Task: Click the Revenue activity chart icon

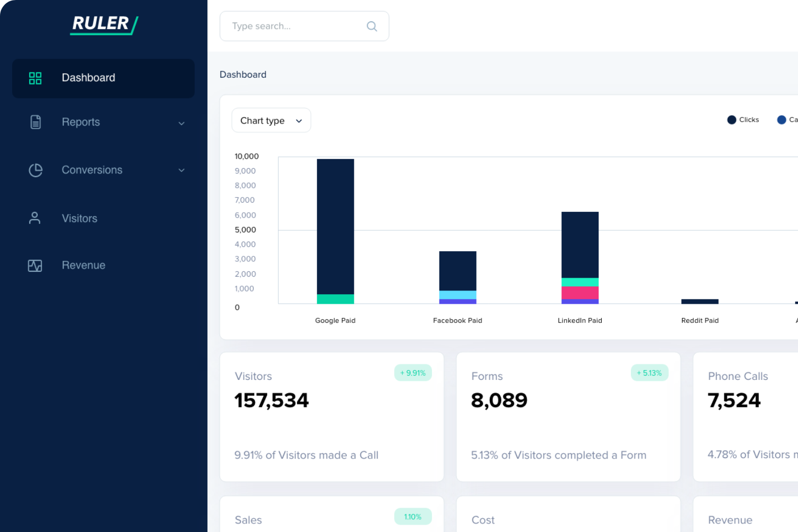Action: pos(35,265)
